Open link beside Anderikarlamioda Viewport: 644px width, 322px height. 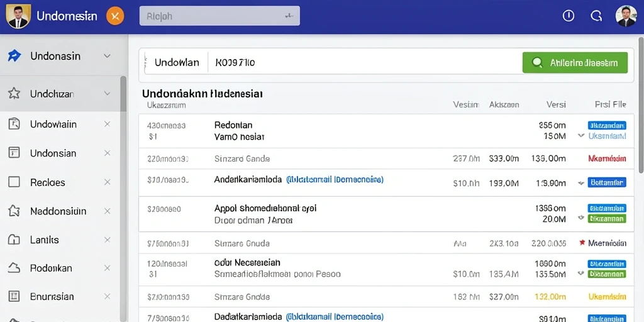click(x=335, y=179)
